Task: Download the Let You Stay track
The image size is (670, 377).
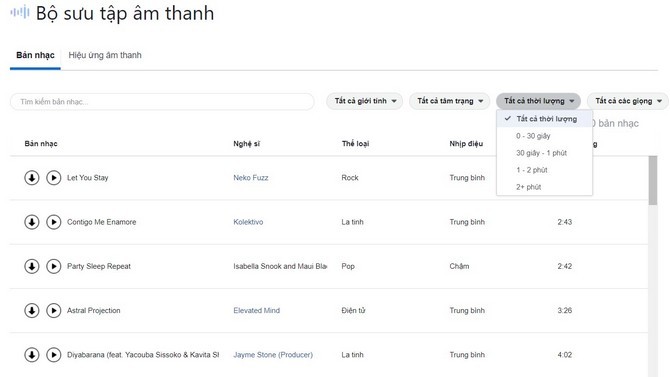Action: tap(32, 177)
